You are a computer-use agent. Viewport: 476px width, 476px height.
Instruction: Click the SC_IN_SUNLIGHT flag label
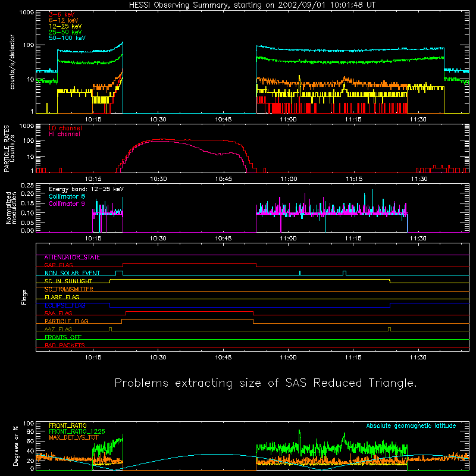[x=68, y=281]
